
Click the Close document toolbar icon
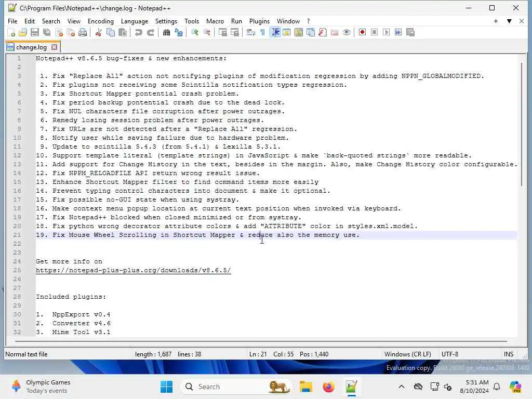point(59,33)
